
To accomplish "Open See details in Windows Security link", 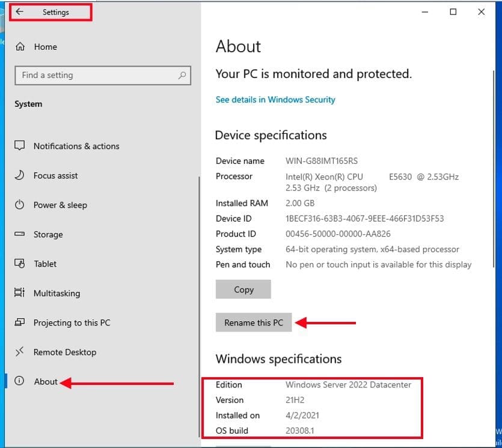I will click(275, 100).
